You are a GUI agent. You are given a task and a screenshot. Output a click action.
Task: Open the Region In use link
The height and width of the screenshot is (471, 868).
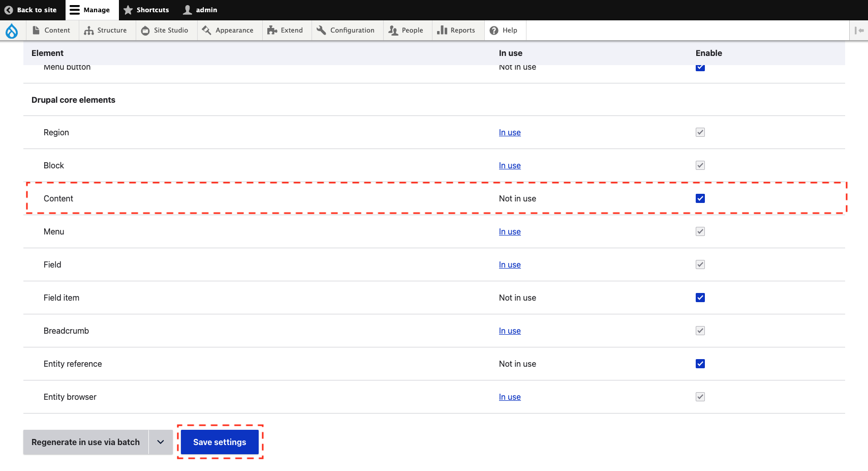pos(510,132)
